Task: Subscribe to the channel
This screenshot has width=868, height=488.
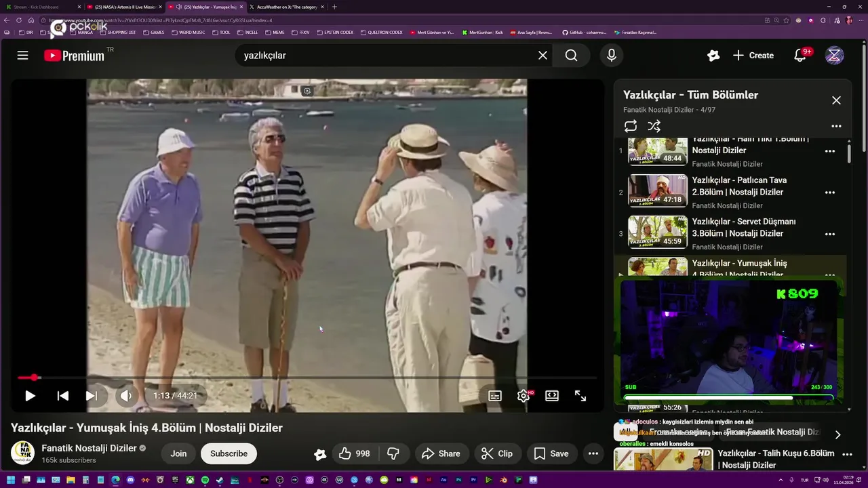Action: pos(229,453)
